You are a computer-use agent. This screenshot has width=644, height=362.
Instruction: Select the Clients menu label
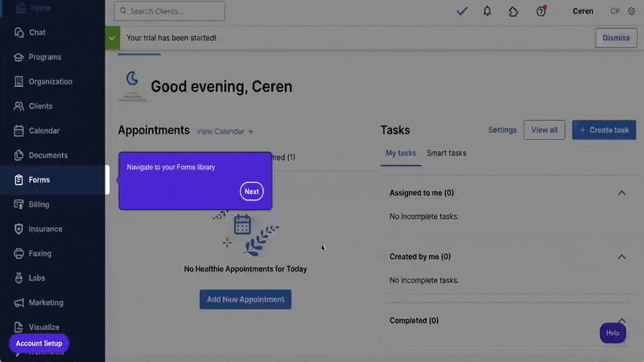41,106
